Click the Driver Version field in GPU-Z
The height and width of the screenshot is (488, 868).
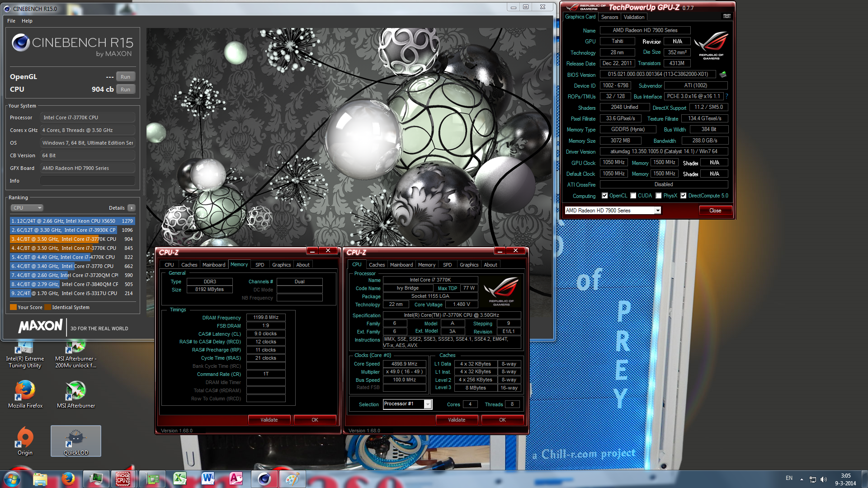664,151
